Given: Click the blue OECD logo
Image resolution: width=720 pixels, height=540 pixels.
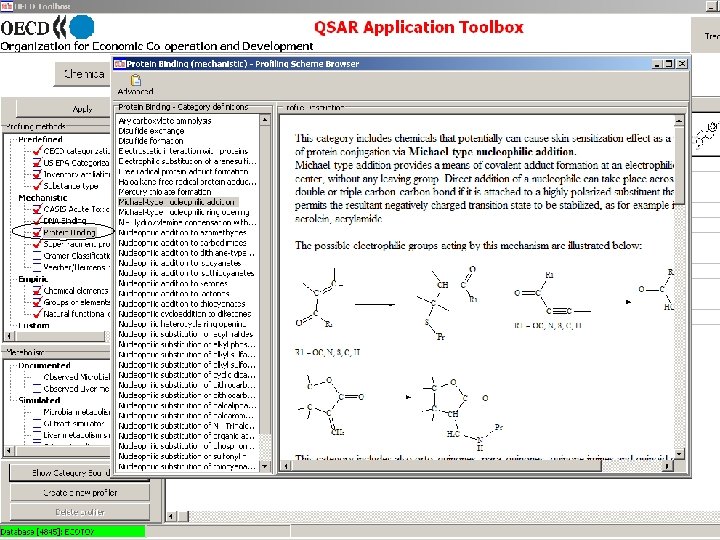Looking at the screenshot, I should [82, 27].
